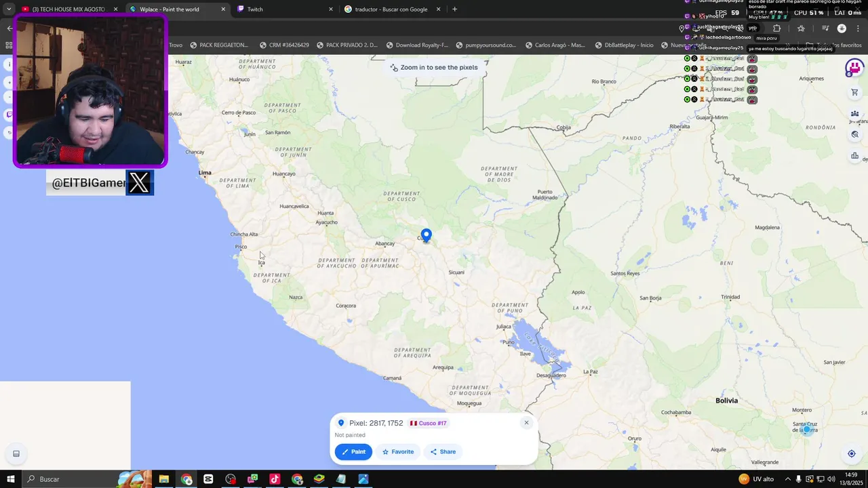Screen dimensions: 868x488
Task: Open the Chrome profile avatar
Action: pyautogui.click(x=842, y=28)
